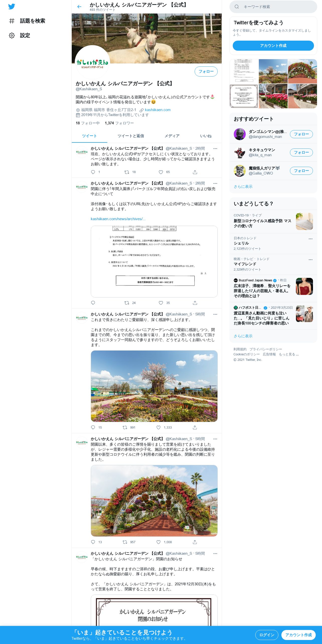Image resolution: width=322 pixels, height=644 pixels.
Task: Go back with the left arrow
Action: (x=79, y=7)
